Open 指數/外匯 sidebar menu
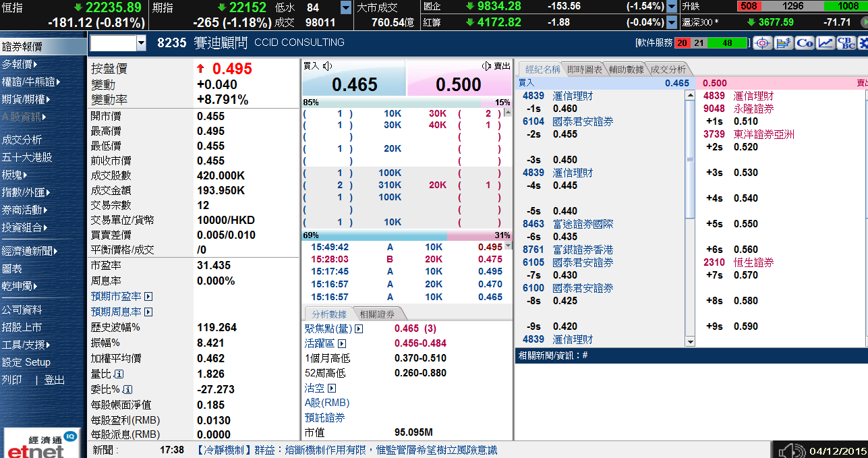 (26, 192)
